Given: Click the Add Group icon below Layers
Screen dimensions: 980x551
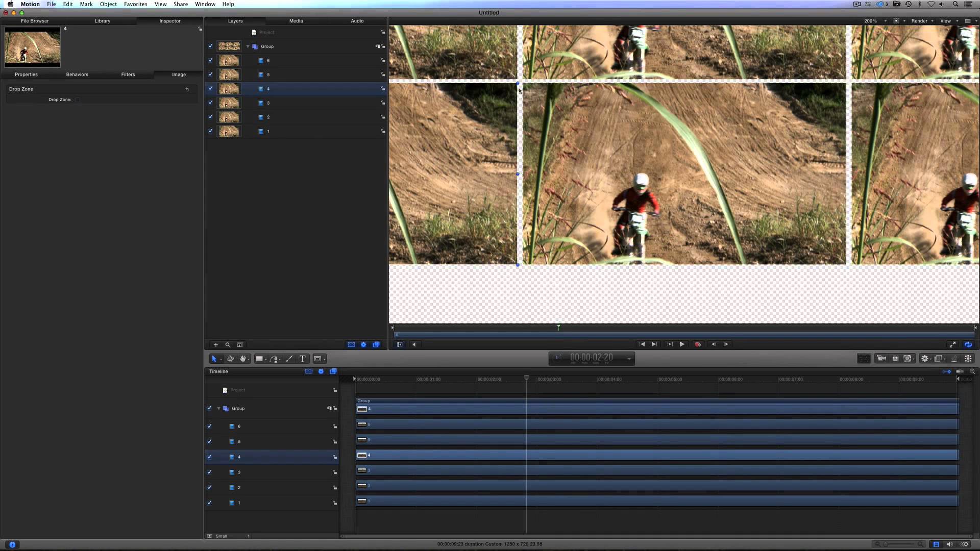Looking at the screenshot, I should 240,345.
